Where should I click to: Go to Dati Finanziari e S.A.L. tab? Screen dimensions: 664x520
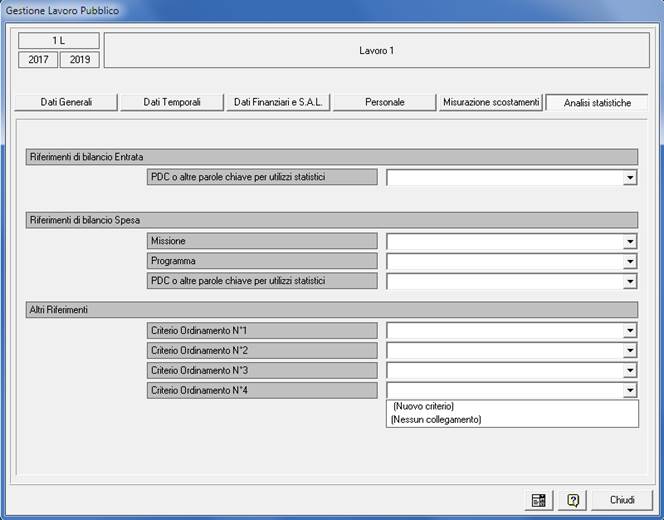277,102
